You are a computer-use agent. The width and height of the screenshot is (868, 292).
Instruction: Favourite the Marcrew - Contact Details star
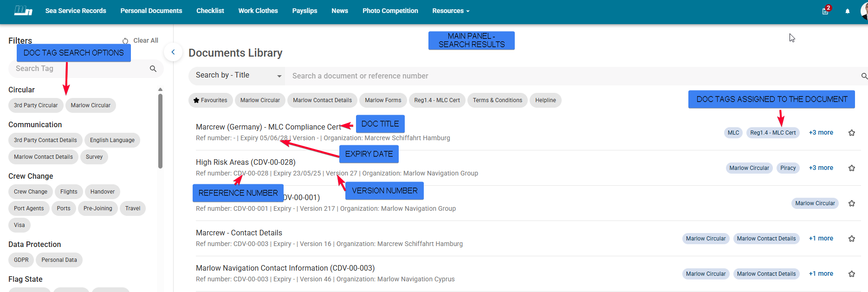[852, 239]
